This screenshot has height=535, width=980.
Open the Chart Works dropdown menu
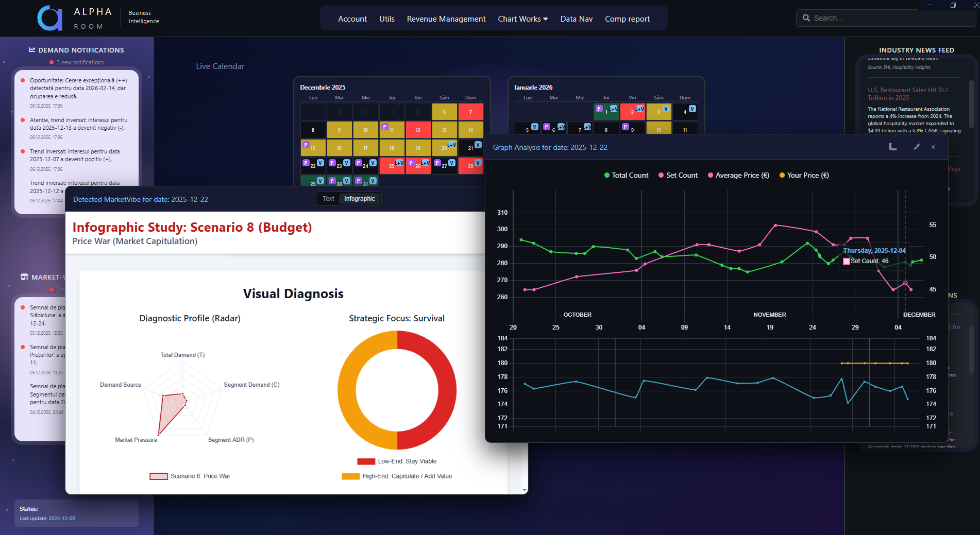tap(522, 19)
